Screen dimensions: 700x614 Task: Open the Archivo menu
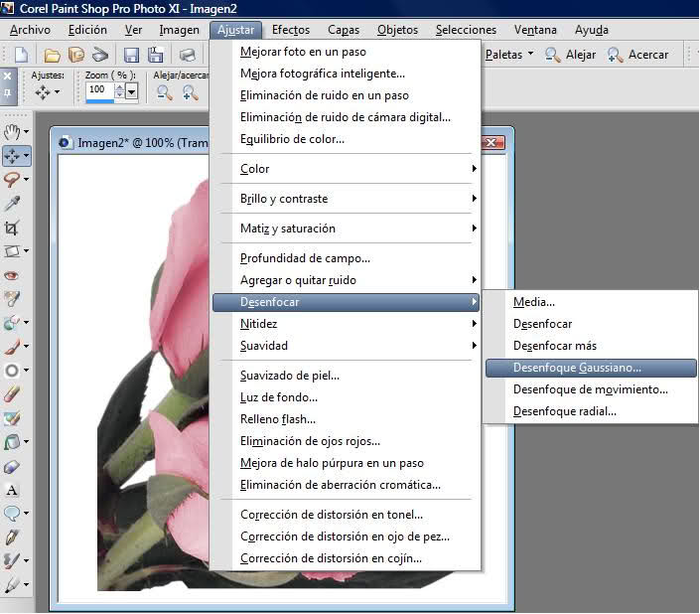[30, 30]
